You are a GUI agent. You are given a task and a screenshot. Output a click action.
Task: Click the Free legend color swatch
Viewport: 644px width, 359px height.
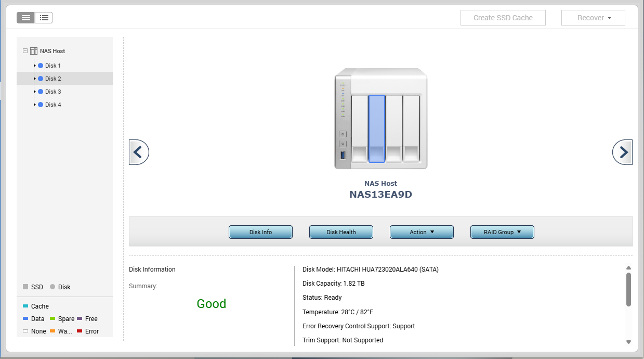[80, 318]
